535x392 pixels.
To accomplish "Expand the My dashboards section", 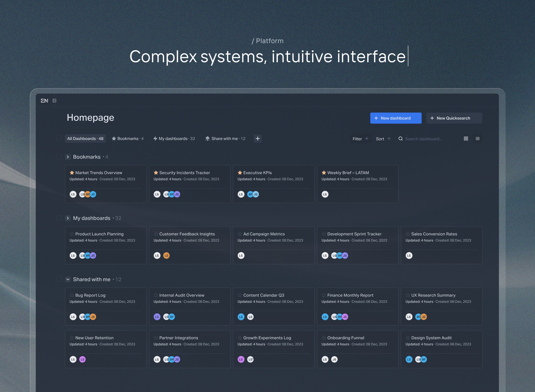I will [x=68, y=218].
